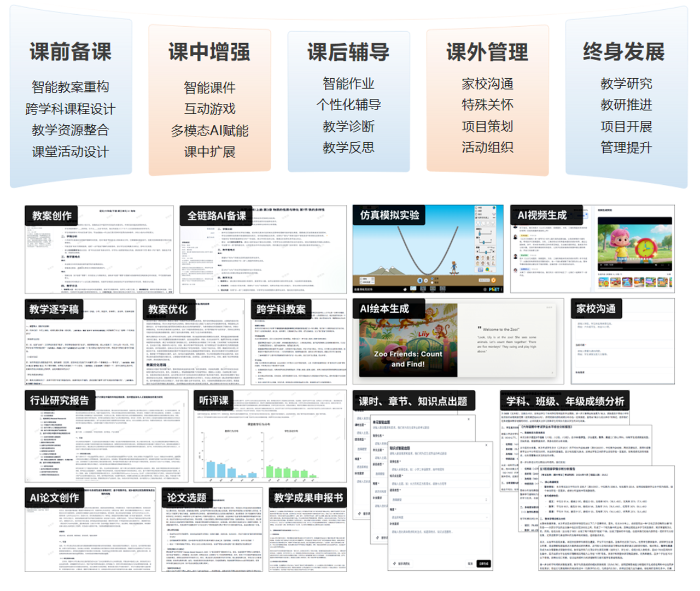The image size is (700, 591).
Task: Click the black 立即生成 button
Action: [483, 564]
